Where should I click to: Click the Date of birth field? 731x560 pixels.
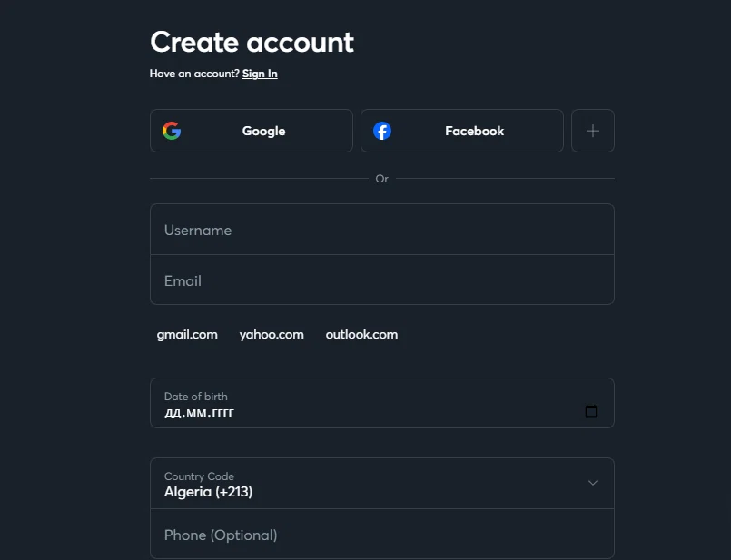381,403
